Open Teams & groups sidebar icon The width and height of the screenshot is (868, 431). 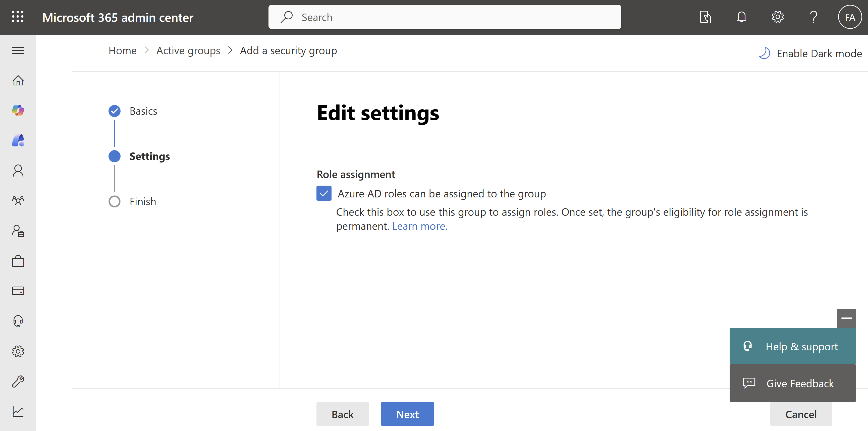[x=18, y=200]
